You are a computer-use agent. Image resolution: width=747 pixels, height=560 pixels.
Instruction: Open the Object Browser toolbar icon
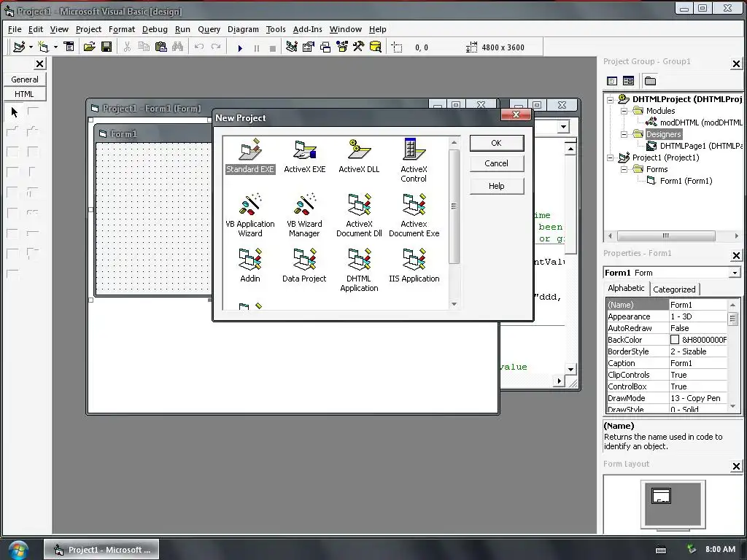point(342,47)
